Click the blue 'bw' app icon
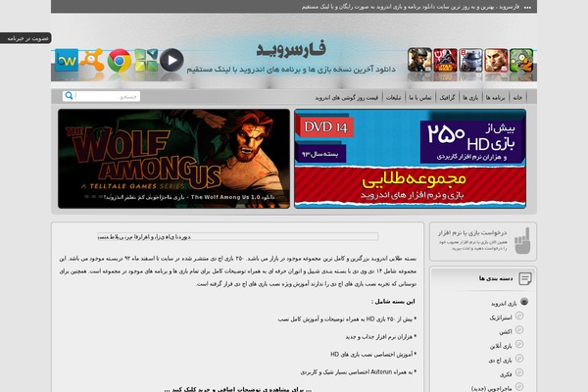Viewport: 588px width, 392px height. coord(67,60)
